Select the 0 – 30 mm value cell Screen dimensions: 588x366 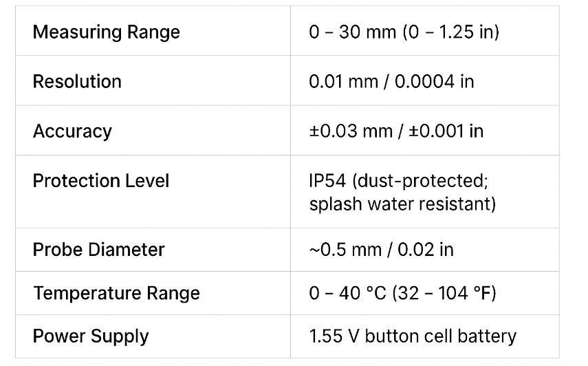pos(349,32)
